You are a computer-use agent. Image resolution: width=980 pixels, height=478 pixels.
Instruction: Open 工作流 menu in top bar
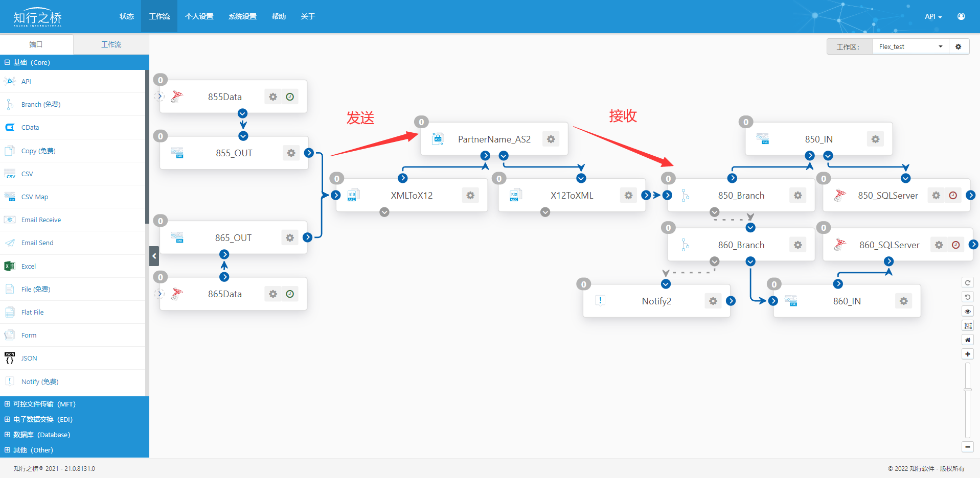coord(159,16)
